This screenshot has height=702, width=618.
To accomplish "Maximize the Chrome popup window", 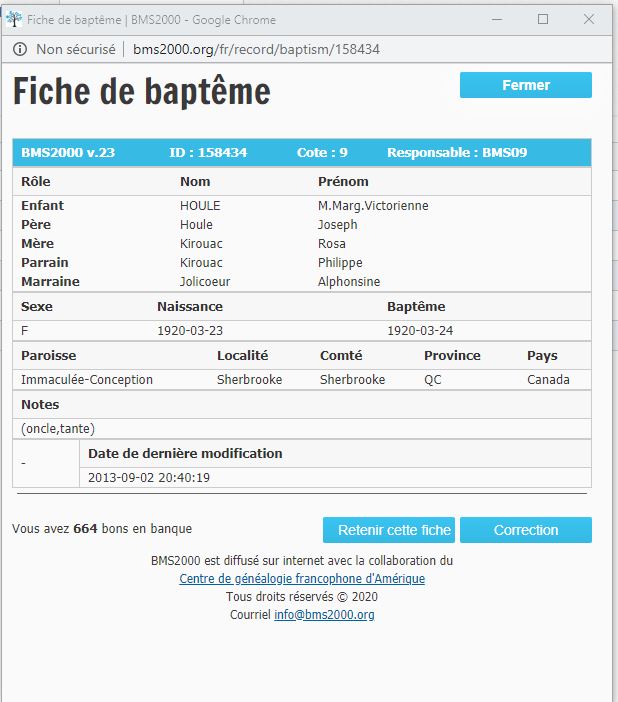I will [x=543, y=19].
